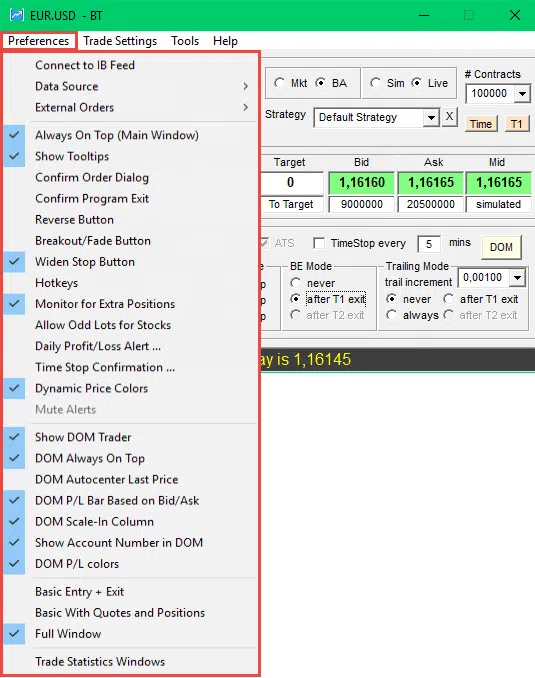This screenshot has width=535, height=678.
Task: Open the # Contracts dropdown arrow
Action: [x=522, y=93]
